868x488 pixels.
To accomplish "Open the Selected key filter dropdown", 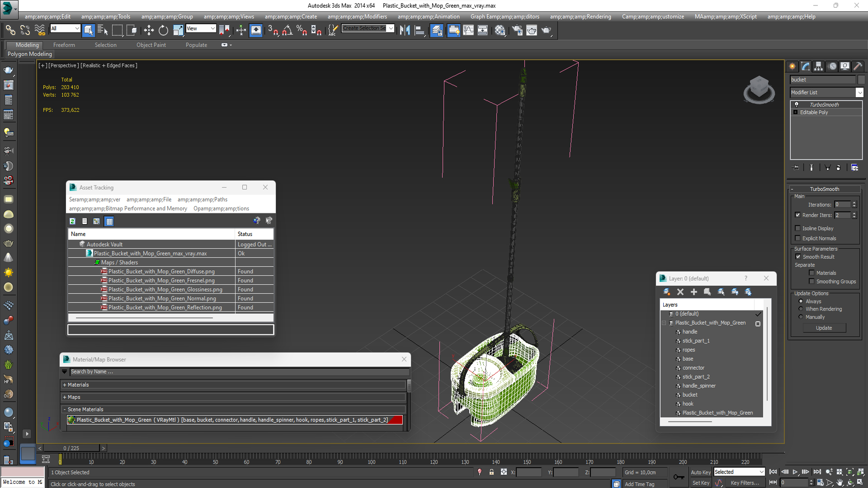I will [x=739, y=472].
